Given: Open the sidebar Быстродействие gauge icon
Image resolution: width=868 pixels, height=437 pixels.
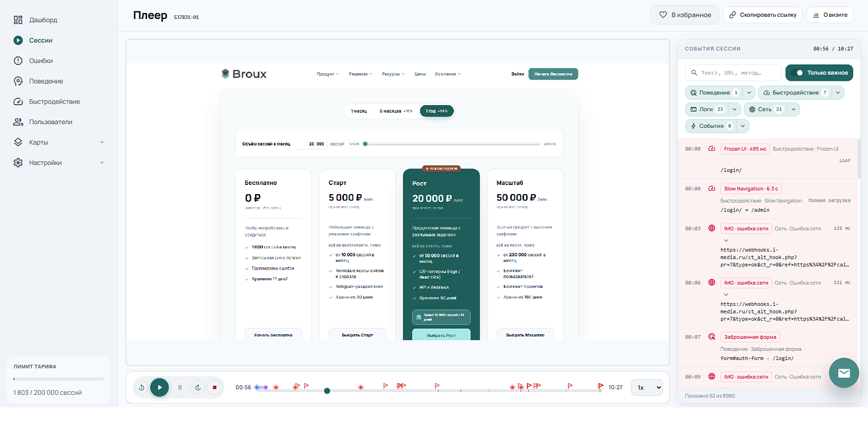Looking at the screenshot, I should click(x=18, y=101).
